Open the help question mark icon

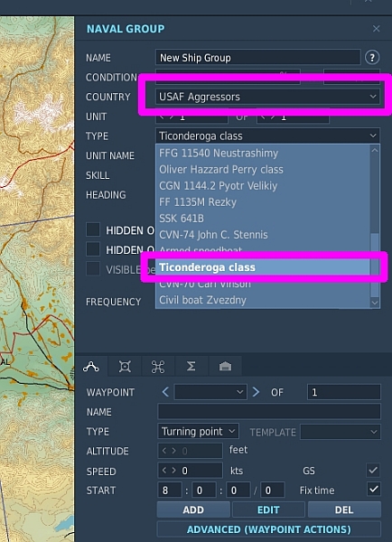(372, 58)
